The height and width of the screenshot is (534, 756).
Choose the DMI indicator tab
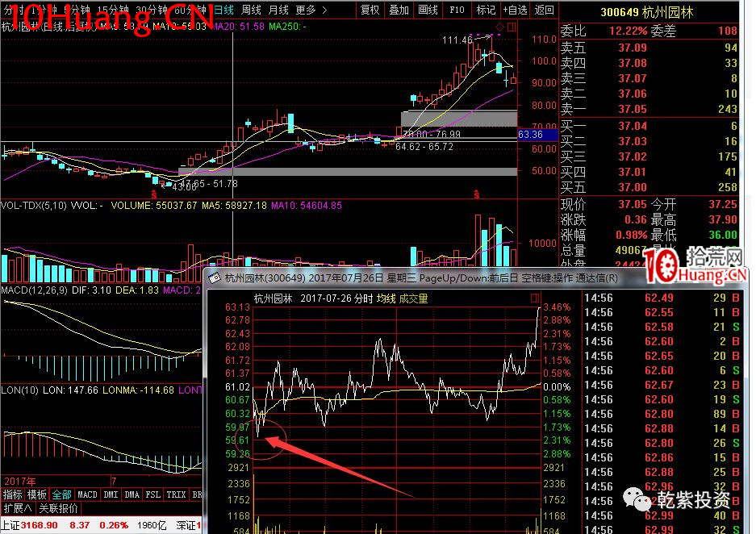111,494
